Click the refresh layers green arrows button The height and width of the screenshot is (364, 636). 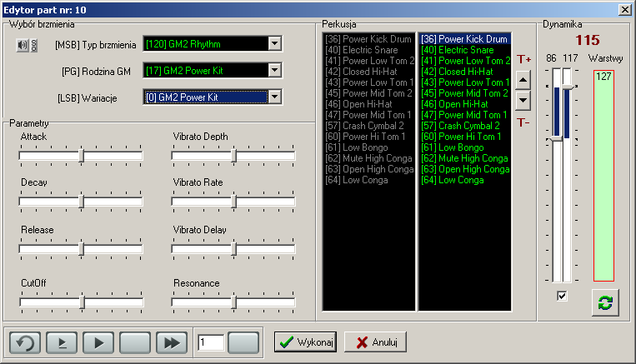pos(605,303)
